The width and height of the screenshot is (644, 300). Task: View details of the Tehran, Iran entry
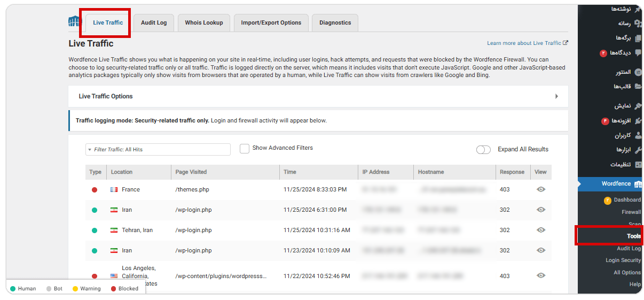click(540, 230)
